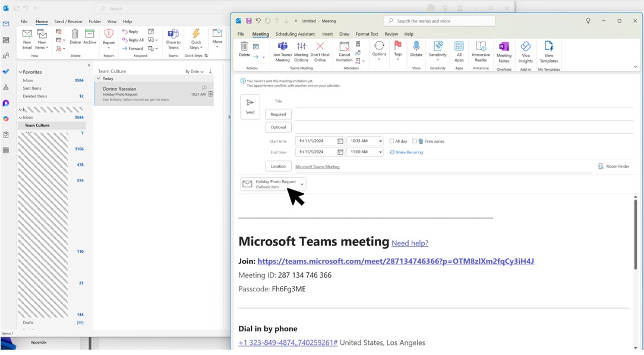Click the Send button

[x=250, y=106]
